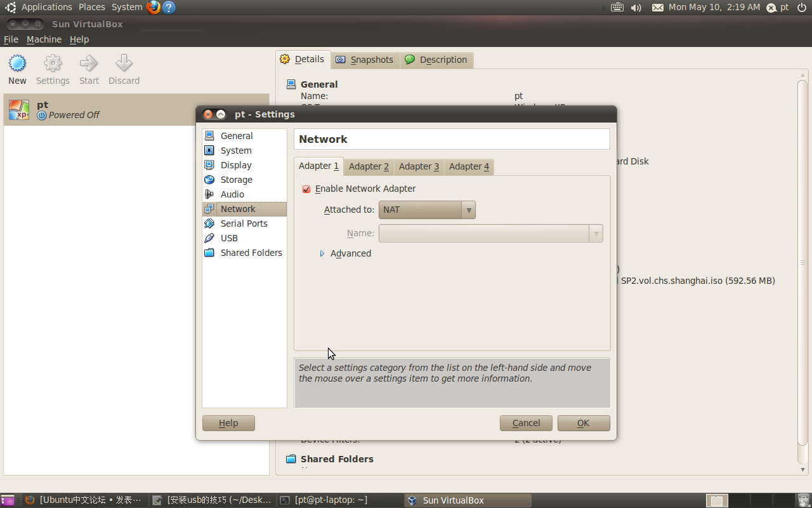Viewport: 812px width, 508px height.
Task: Switch to the Adapter 4 tab
Action: (x=469, y=166)
